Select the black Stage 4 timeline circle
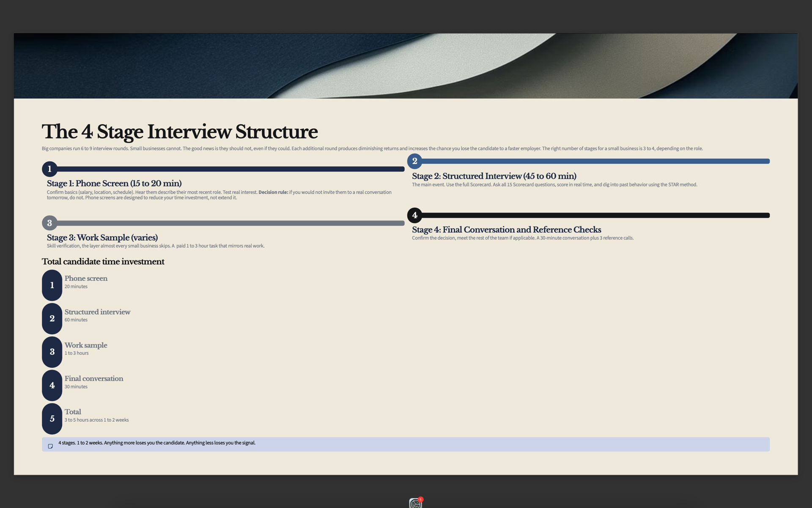This screenshot has width=812, height=508. [414, 215]
